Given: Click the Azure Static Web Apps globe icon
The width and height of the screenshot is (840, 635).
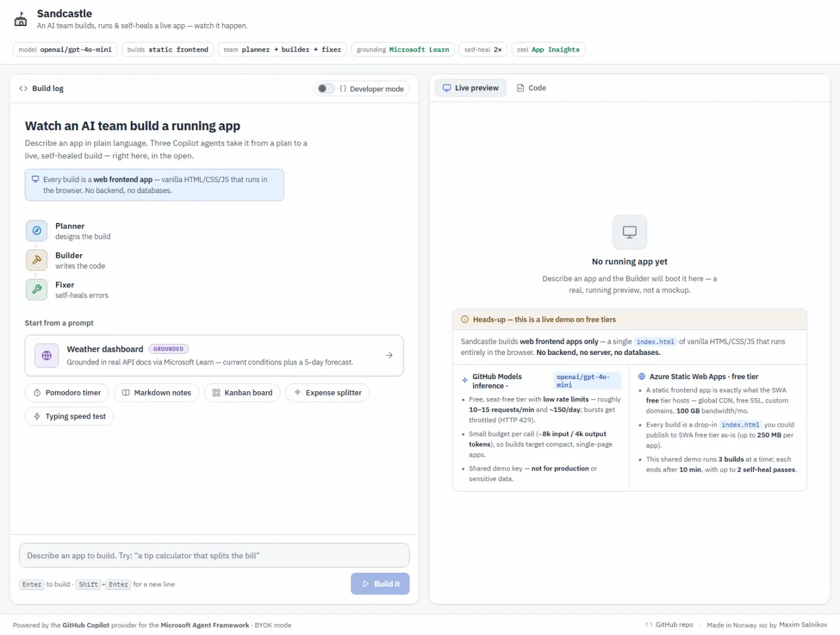Looking at the screenshot, I should coord(642,377).
